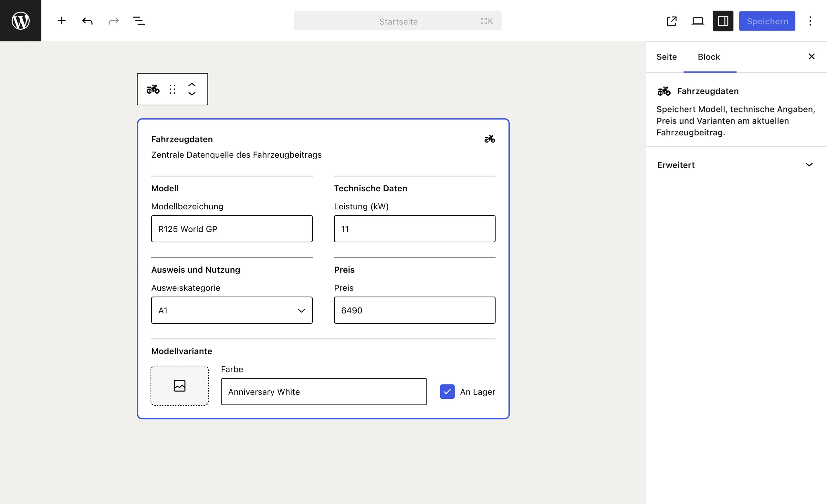Expand the Erweitert panel
Image resolution: width=827 pixels, height=504 pixels.
click(x=736, y=165)
